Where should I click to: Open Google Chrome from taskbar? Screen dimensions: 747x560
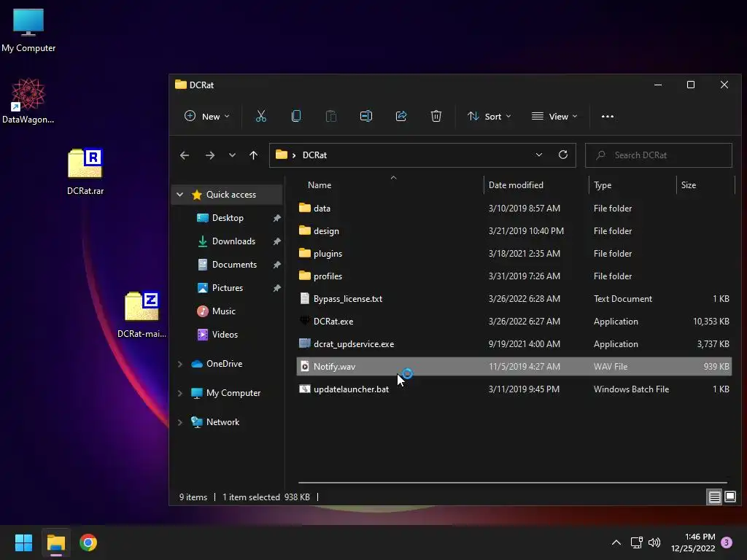click(88, 542)
